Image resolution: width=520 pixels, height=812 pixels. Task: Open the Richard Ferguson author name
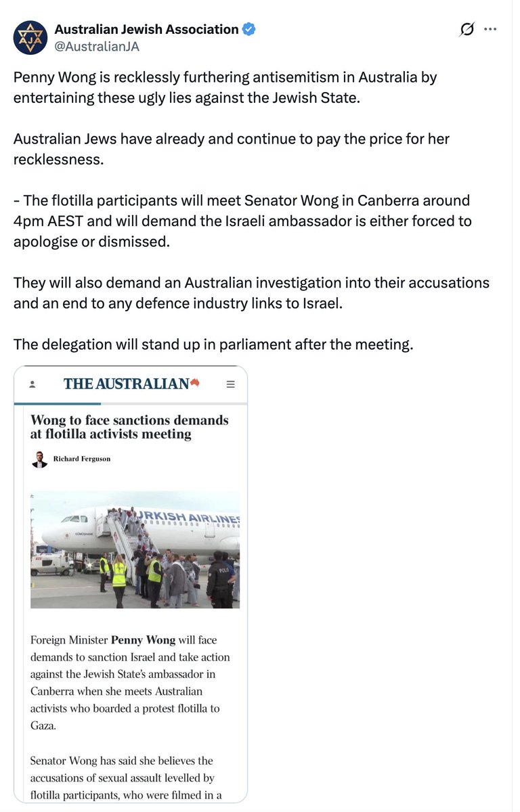pyautogui.click(x=81, y=459)
